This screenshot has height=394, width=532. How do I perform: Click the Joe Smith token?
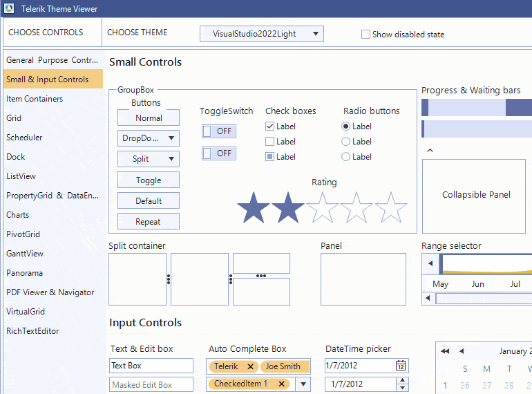click(284, 366)
